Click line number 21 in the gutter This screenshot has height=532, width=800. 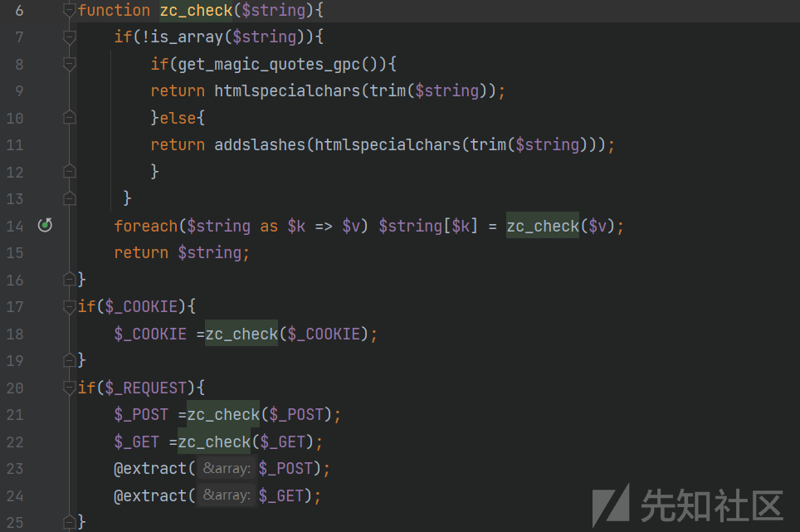[x=15, y=415]
